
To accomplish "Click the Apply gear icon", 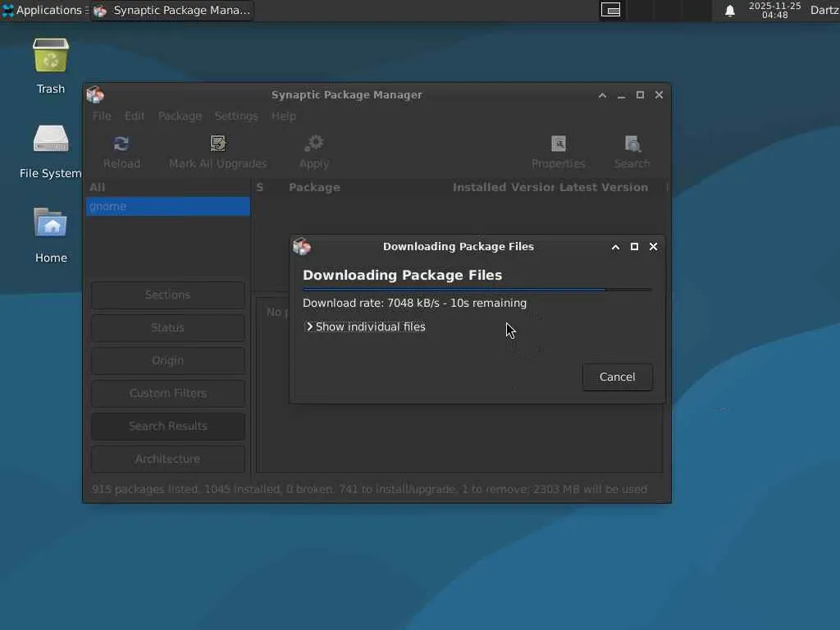I will point(314,144).
